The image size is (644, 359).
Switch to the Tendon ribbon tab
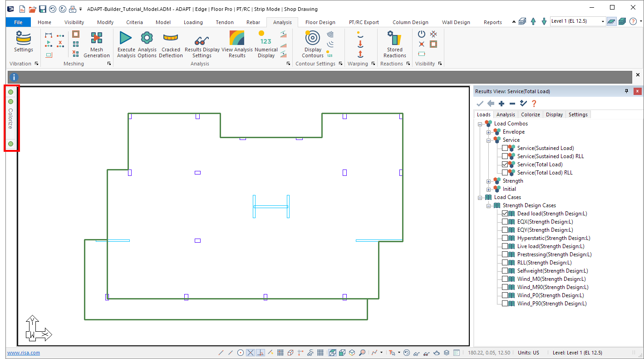225,22
